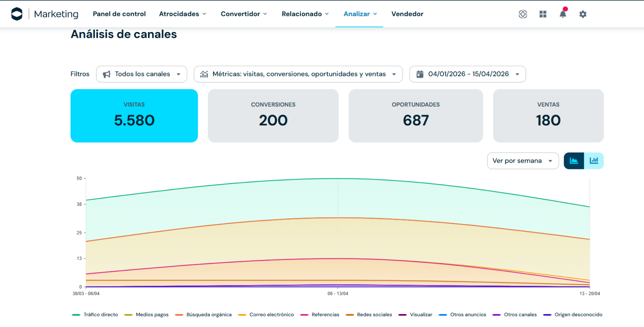Viewport: 644px width, 327px height.
Task: Switch to area chart view
Action: point(574,161)
